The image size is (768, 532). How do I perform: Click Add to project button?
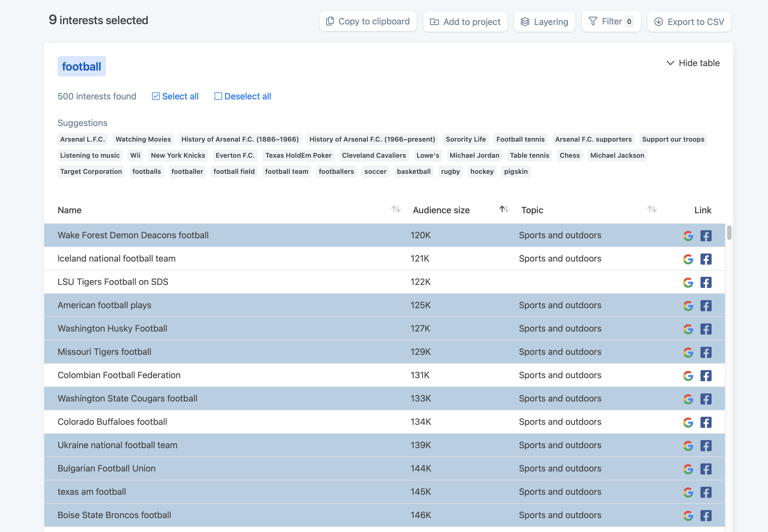tap(465, 22)
